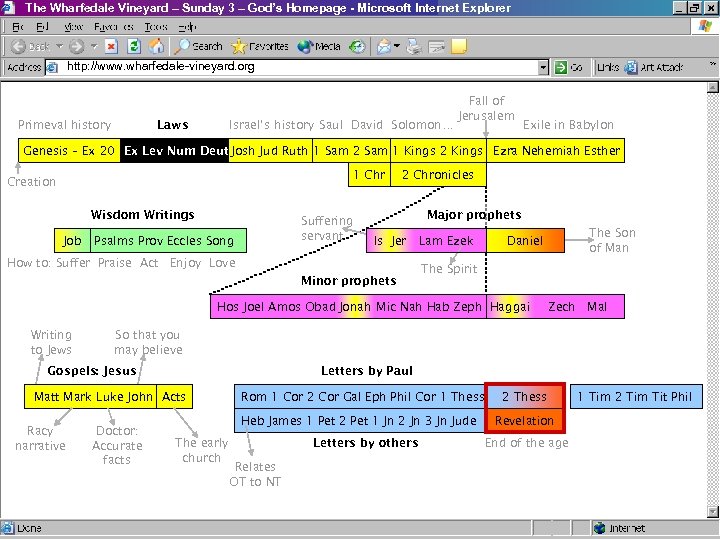Click the Mail envelope icon

(383, 46)
